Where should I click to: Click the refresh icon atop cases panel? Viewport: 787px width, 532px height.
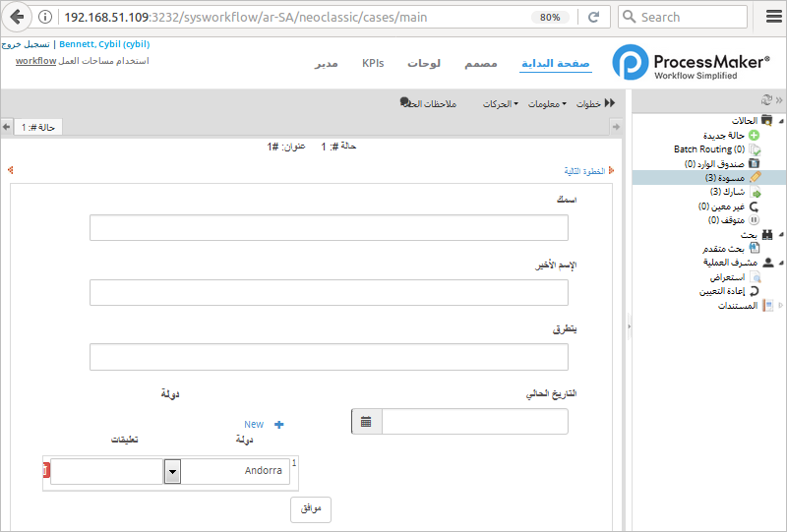pos(766,100)
